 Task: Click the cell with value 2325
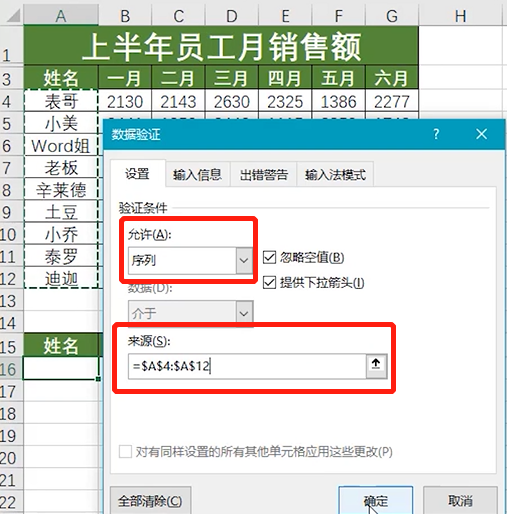click(x=285, y=101)
